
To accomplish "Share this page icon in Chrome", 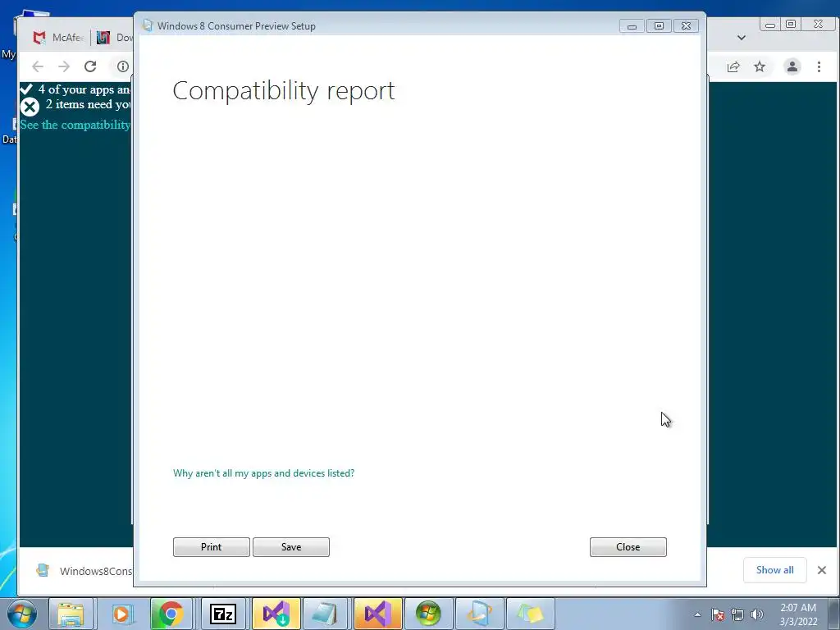I will pos(733,66).
